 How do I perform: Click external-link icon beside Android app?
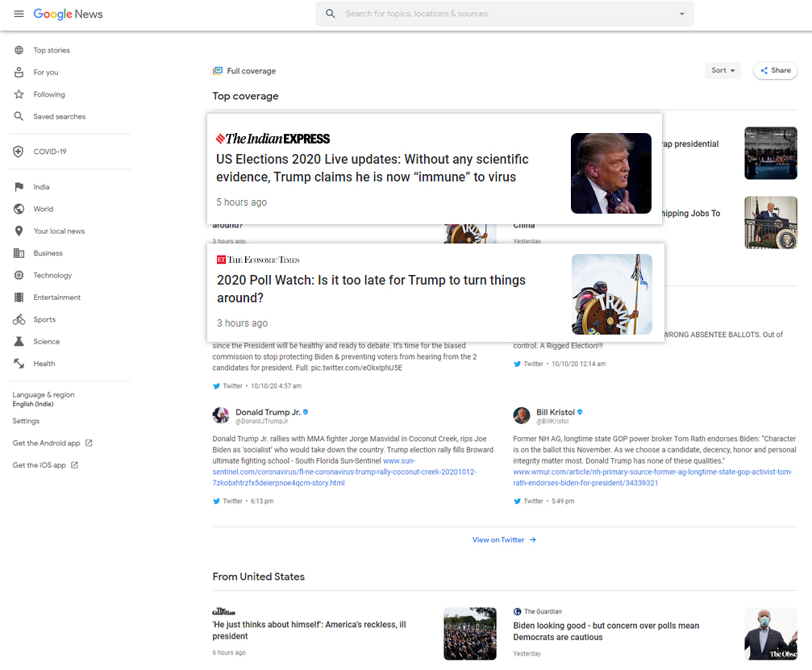click(x=89, y=443)
